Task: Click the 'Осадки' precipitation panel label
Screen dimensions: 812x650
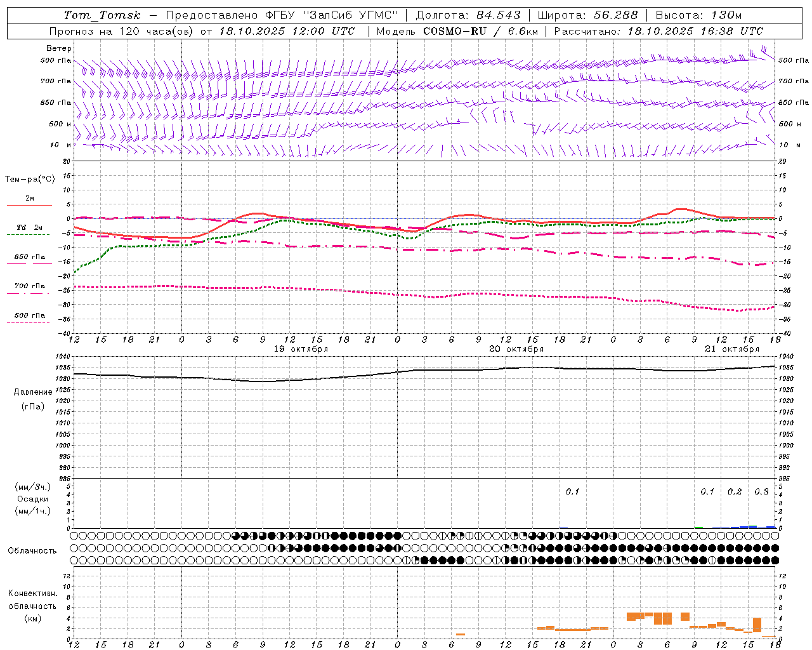Action: tap(32, 499)
